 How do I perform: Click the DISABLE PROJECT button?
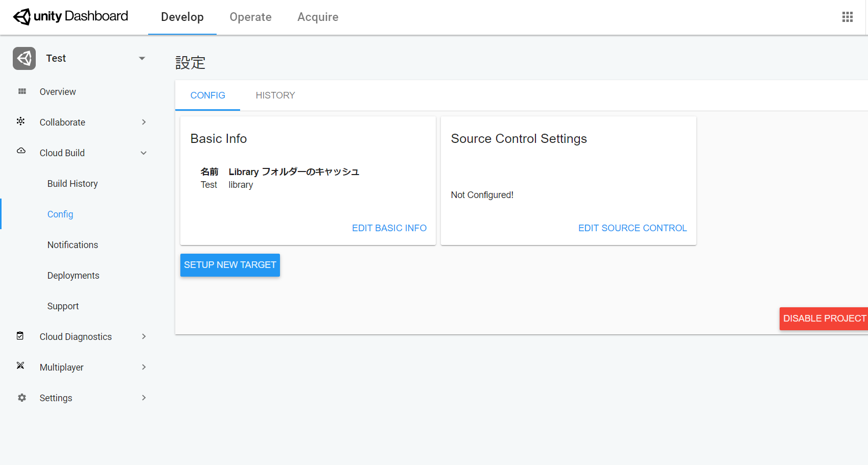coord(824,319)
